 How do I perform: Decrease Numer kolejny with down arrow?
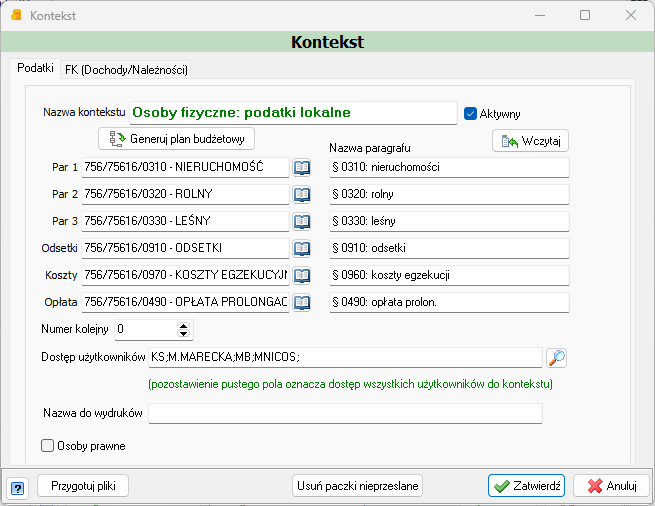pyautogui.click(x=183, y=333)
